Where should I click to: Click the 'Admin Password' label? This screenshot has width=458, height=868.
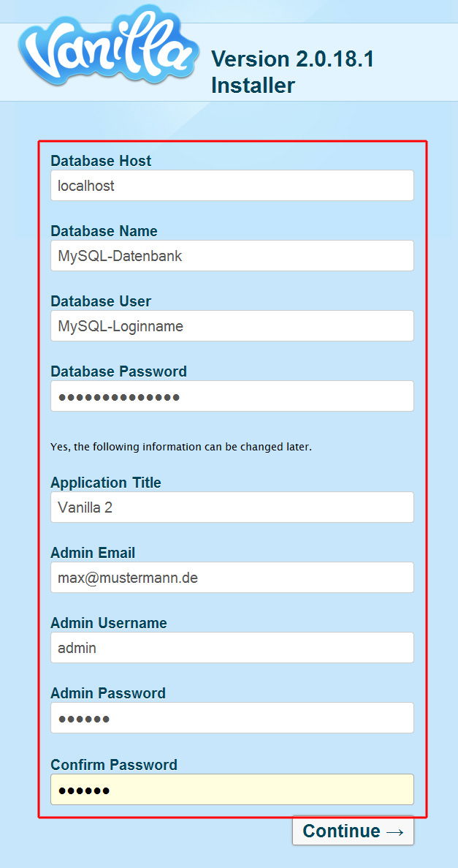pos(108,693)
